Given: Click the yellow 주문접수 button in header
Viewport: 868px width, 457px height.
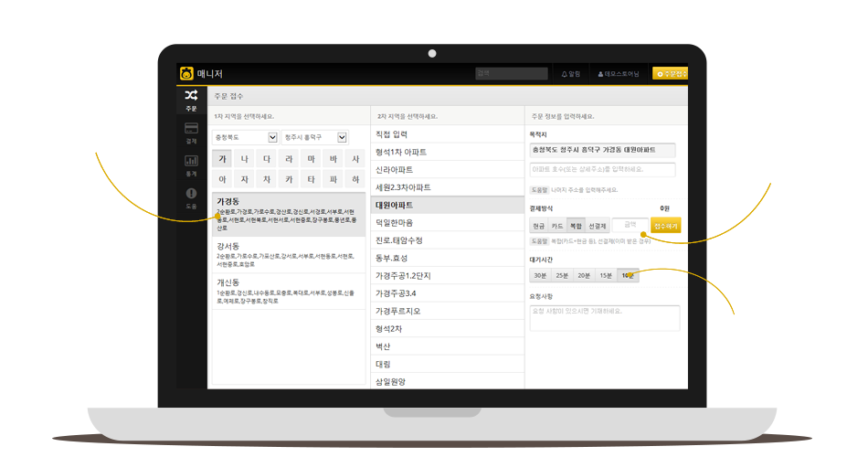Looking at the screenshot, I should (670, 73).
